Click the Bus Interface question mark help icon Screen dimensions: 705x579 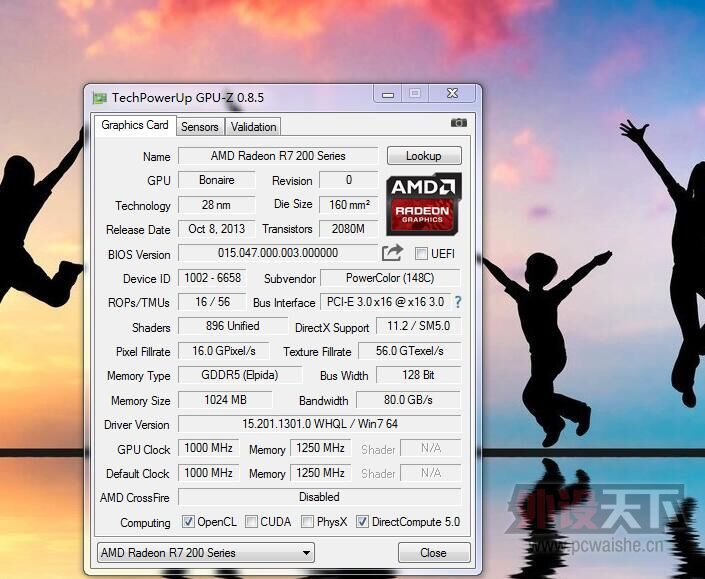458,302
